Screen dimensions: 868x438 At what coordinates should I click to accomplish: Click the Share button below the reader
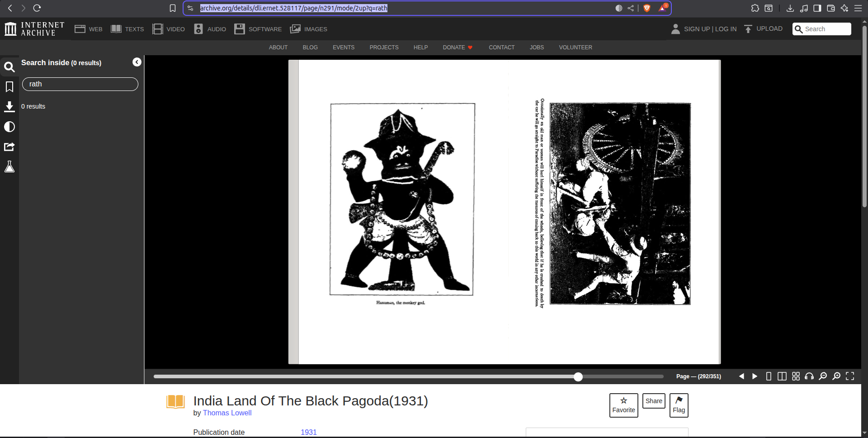(x=654, y=401)
